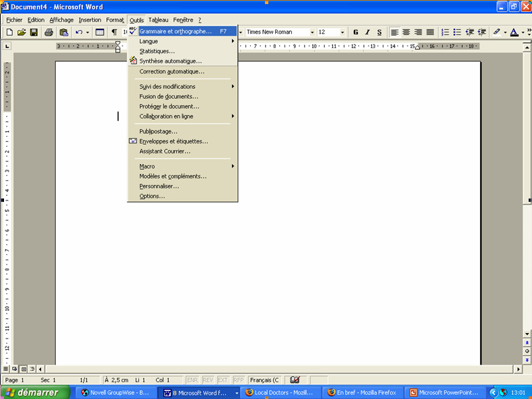The image size is (532, 399).
Task: Click the démarrer start button
Action: tap(30, 392)
